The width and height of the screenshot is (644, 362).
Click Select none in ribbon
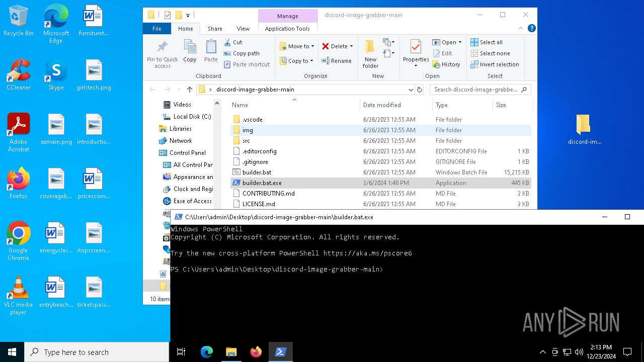490,53
